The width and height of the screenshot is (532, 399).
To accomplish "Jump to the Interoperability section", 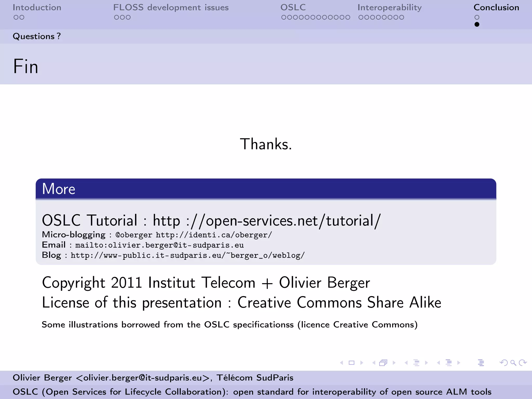I will coord(390,8).
